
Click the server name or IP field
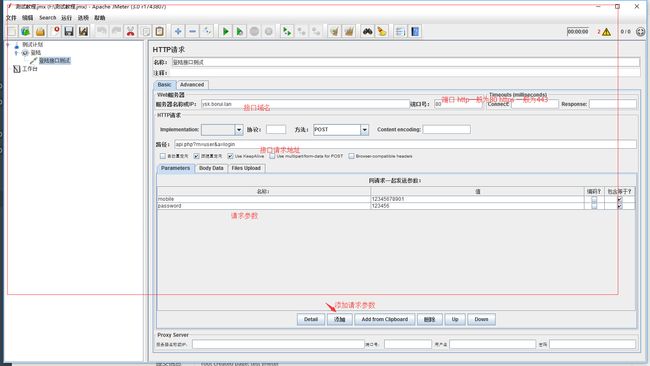305,104
